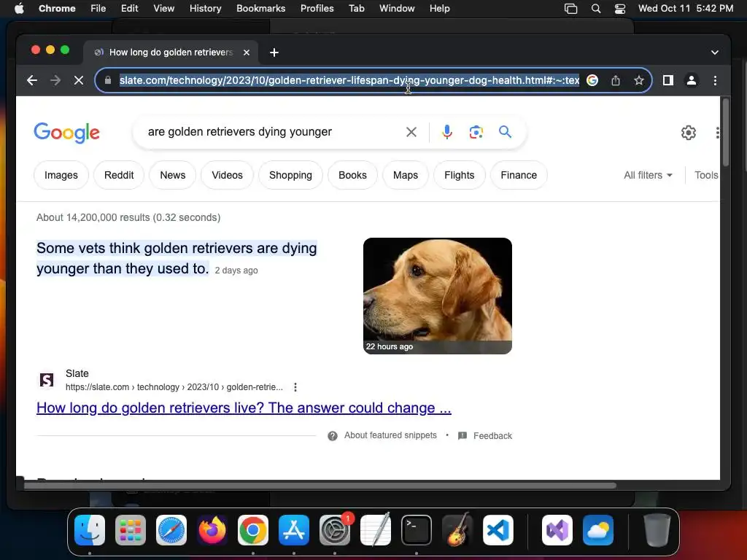Image resolution: width=747 pixels, height=560 pixels.
Task: Stop page loading with the X button
Action: click(x=79, y=80)
